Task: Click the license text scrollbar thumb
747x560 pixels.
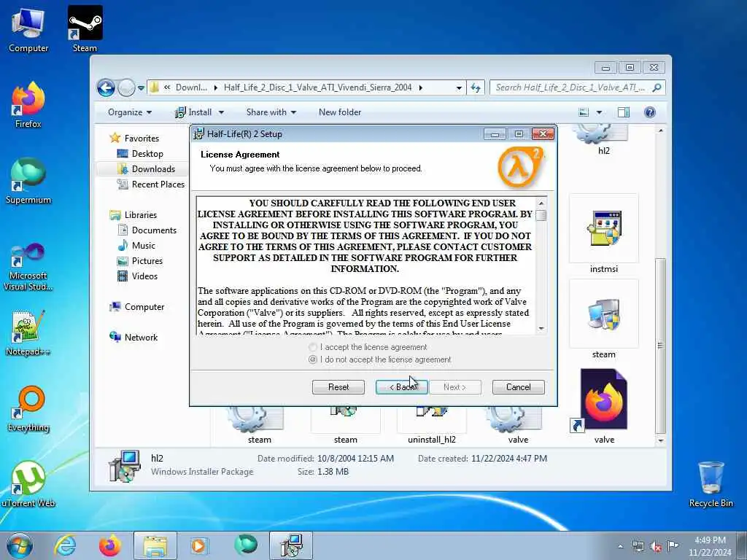Action: coord(541,215)
